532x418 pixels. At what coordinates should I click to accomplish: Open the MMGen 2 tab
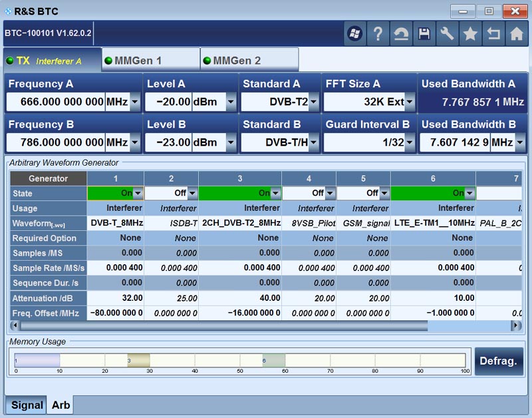(250, 61)
